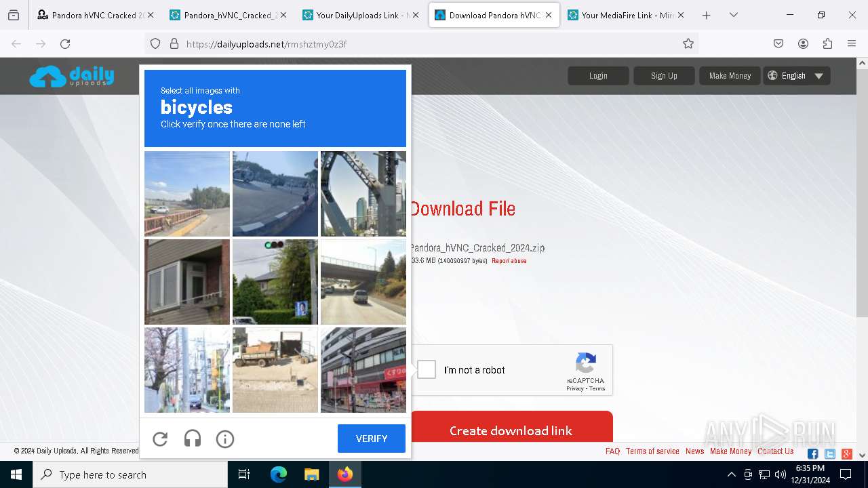Open the notifications action center
Viewport: 868px width, 488px height.
[x=846, y=474]
